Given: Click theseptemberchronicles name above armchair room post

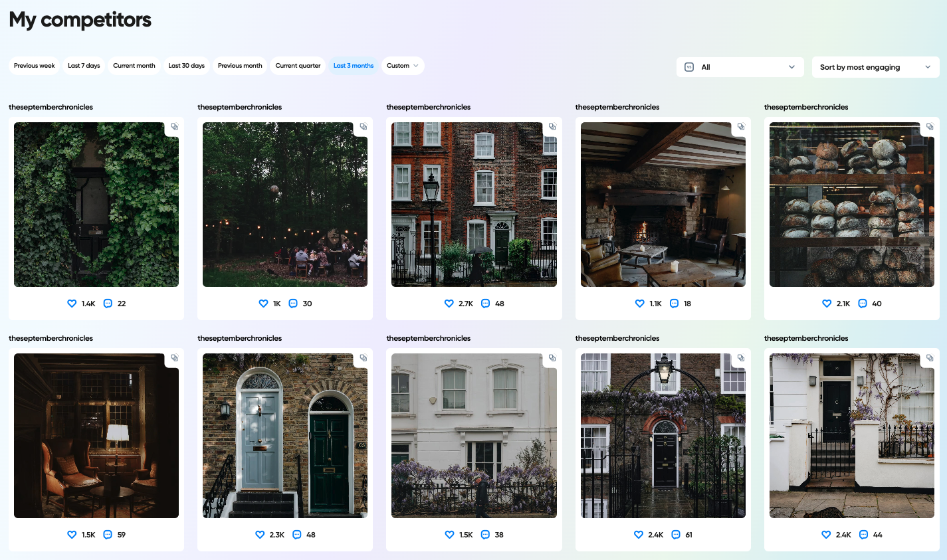Looking at the screenshot, I should pyautogui.click(x=51, y=338).
